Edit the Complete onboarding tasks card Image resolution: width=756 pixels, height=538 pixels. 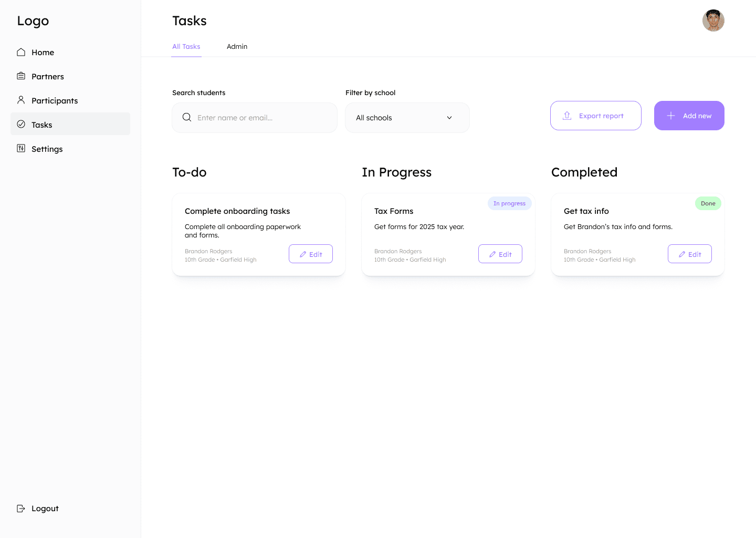click(x=311, y=254)
